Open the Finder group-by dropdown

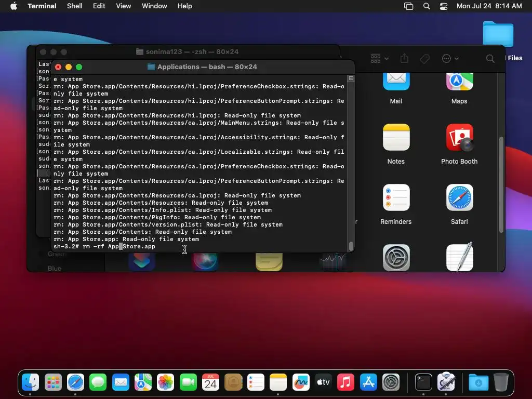pyautogui.click(x=379, y=58)
